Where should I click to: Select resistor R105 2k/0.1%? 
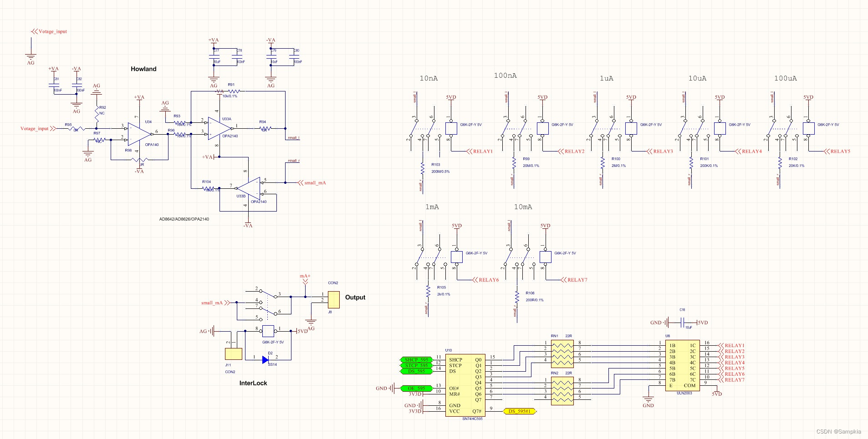tap(428, 291)
